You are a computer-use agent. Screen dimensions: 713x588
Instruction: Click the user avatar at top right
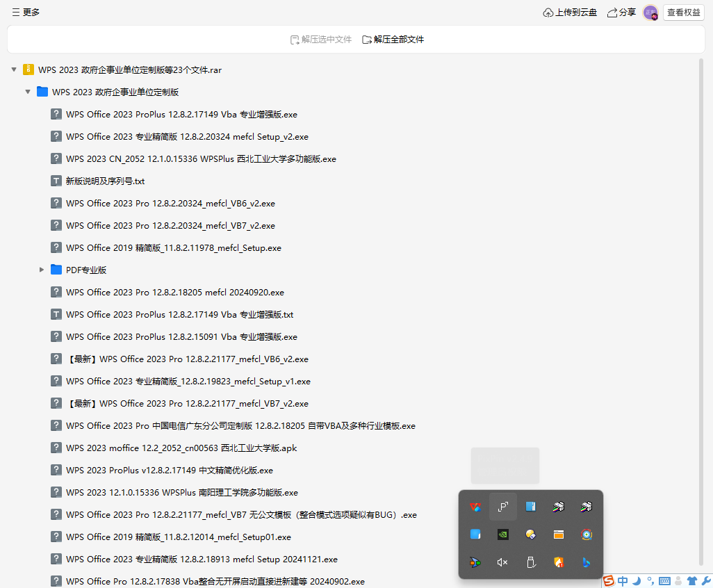pos(650,13)
